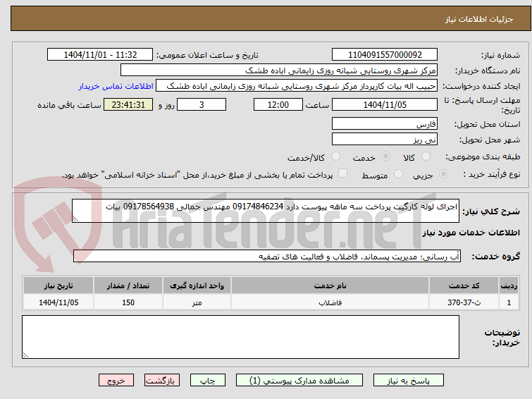Click the تاریخ نیاز column header
The image size is (532, 399).
coord(58,286)
